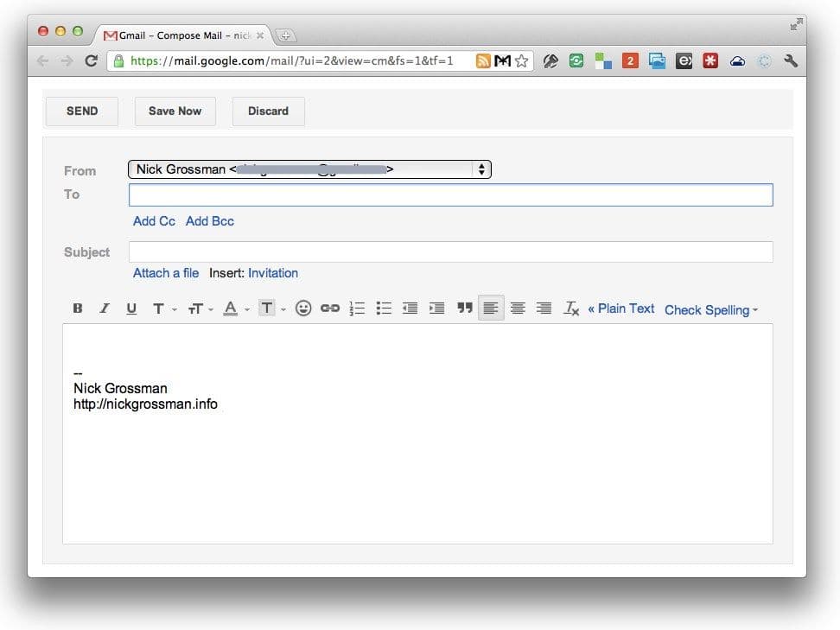Apply underline formatting
Image resolution: width=840 pixels, height=630 pixels.
pyautogui.click(x=131, y=309)
